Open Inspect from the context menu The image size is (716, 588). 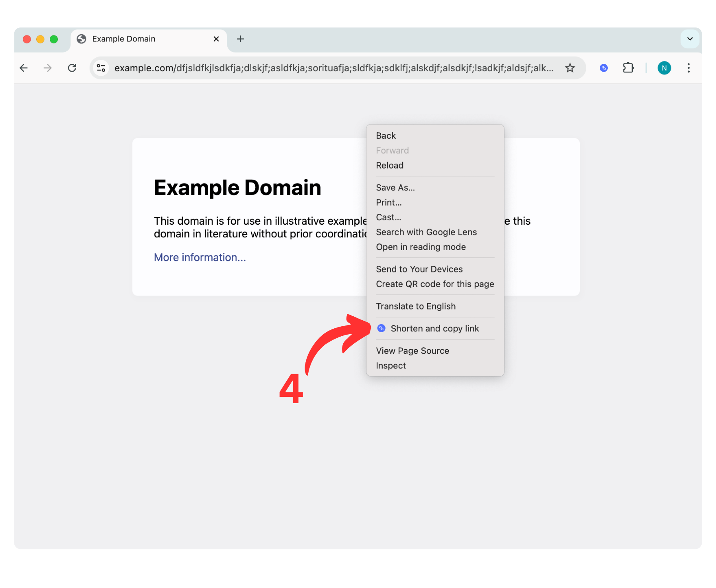click(391, 365)
